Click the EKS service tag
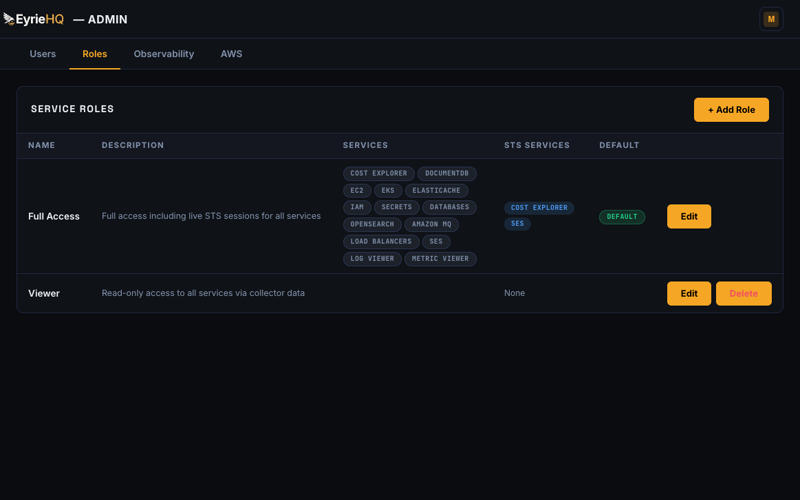 click(x=388, y=190)
